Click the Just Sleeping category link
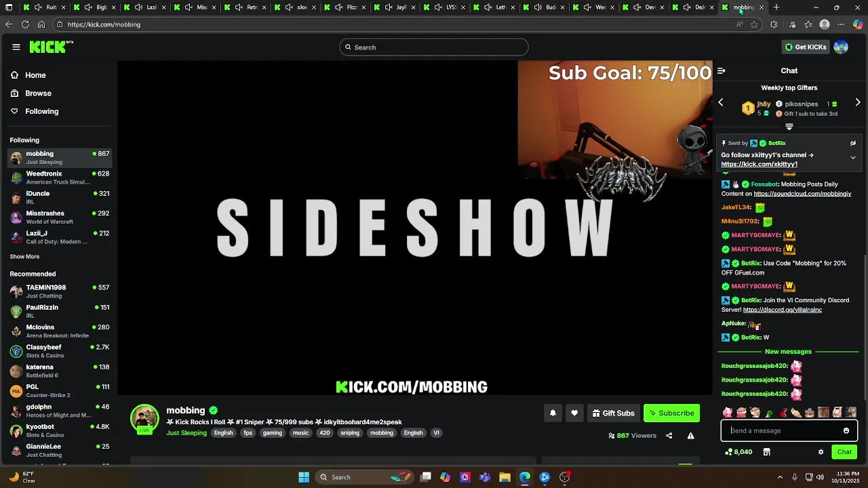Viewport: 868px width, 488px height. pos(186,433)
